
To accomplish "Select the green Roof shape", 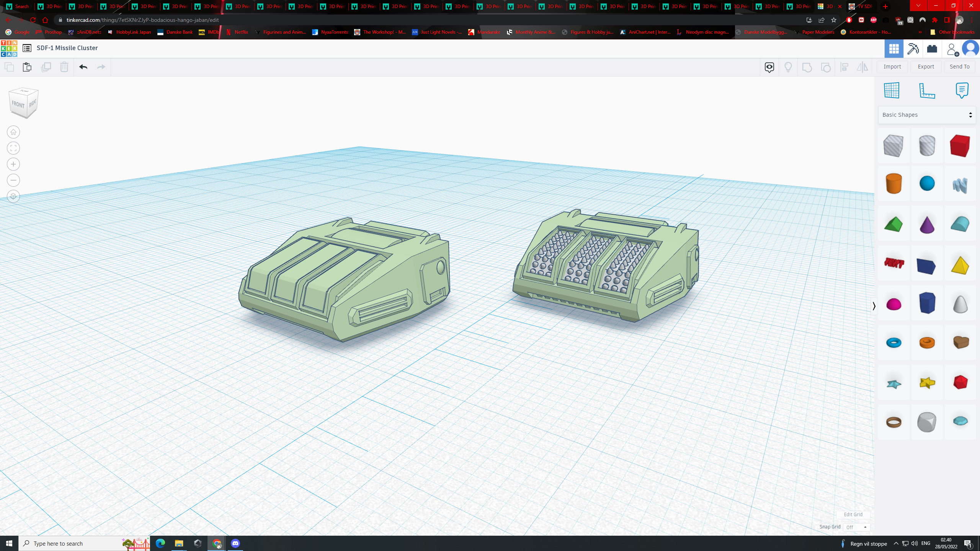I will (x=893, y=224).
